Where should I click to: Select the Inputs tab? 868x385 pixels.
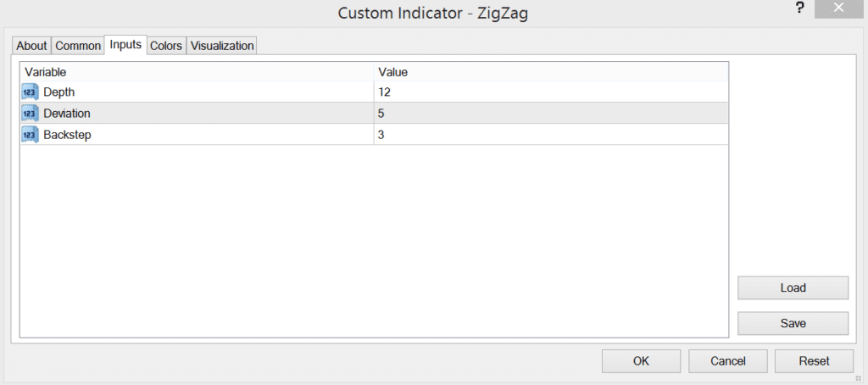tap(125, 45)
